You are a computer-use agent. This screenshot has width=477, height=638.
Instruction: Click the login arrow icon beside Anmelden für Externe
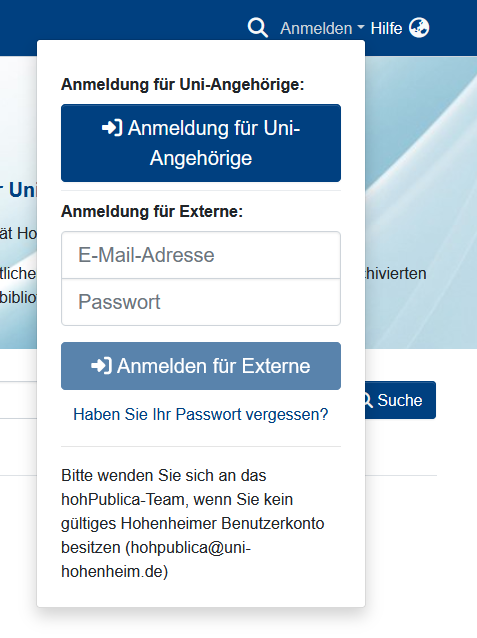coord(101,365)
